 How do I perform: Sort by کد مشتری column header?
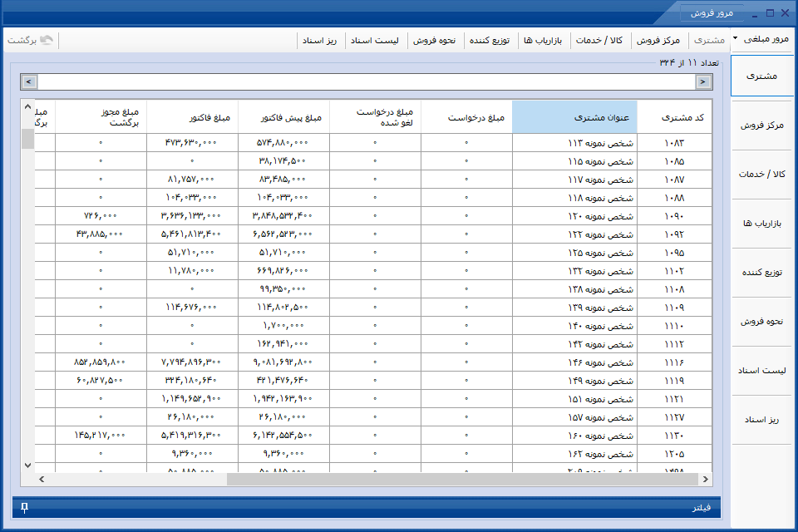(674, 117)
